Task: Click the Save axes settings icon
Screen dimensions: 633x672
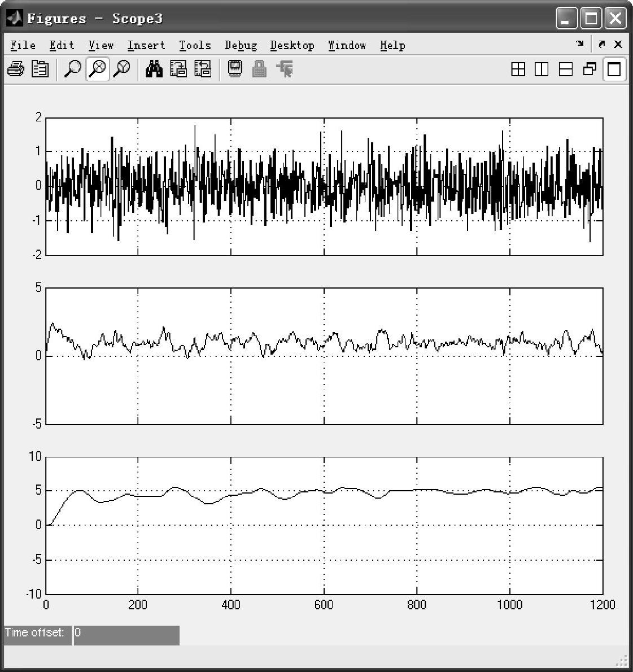Action: click(178, 69)
